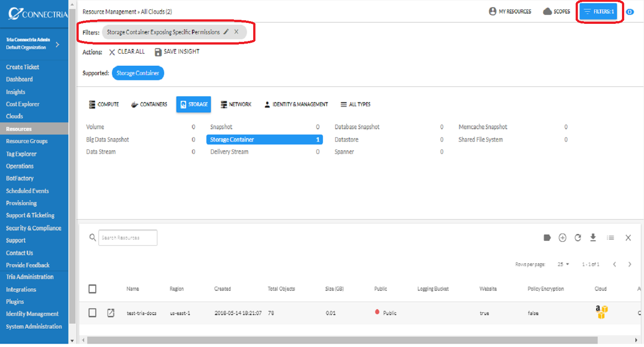The width and height of the screenshot is (644, 347).
Task: Click the Storage Container supported chip
Action: tap(138, 73)
